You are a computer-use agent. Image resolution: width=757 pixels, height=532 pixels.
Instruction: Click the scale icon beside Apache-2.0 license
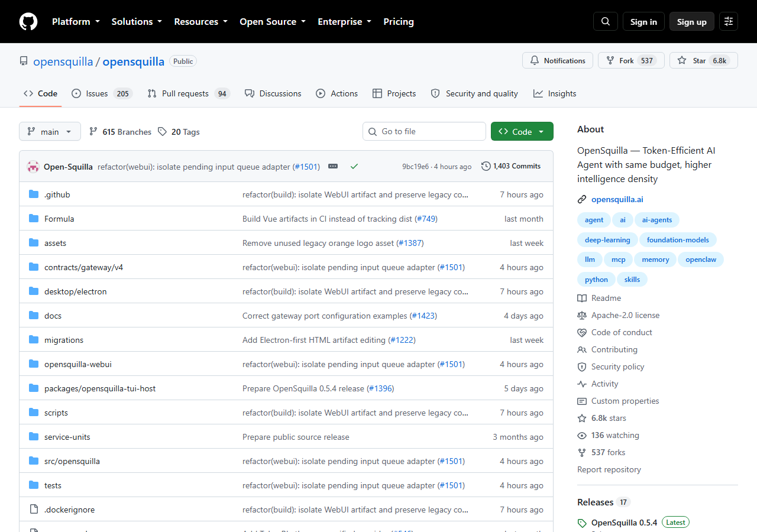coord(582,315)
